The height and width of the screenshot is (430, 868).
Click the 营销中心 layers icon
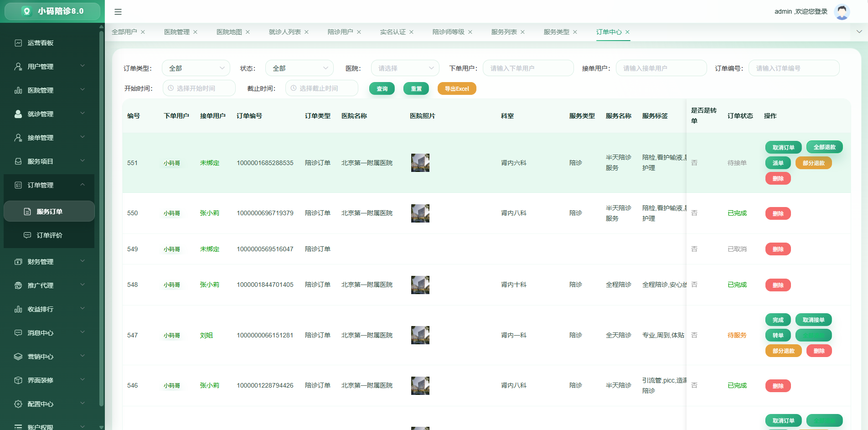point(18,357)
